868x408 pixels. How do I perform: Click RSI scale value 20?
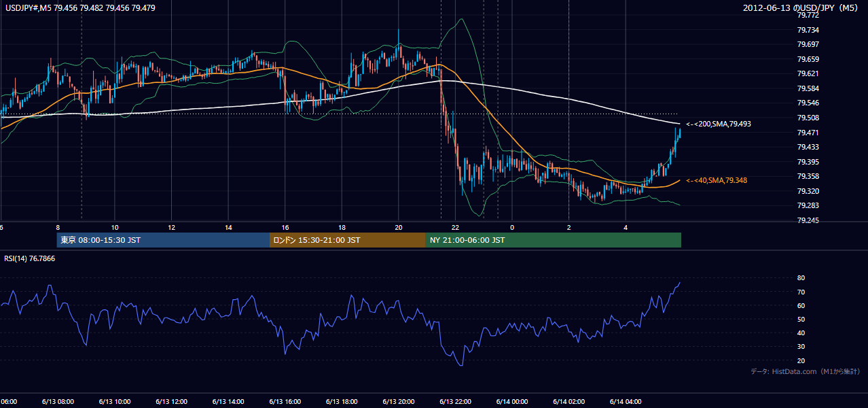tap(801, 360)
